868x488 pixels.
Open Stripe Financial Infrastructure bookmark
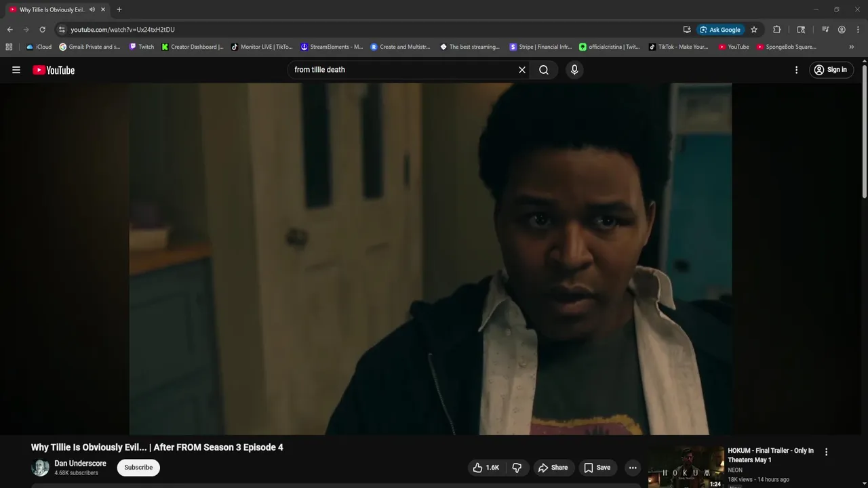tap(540, 47)
